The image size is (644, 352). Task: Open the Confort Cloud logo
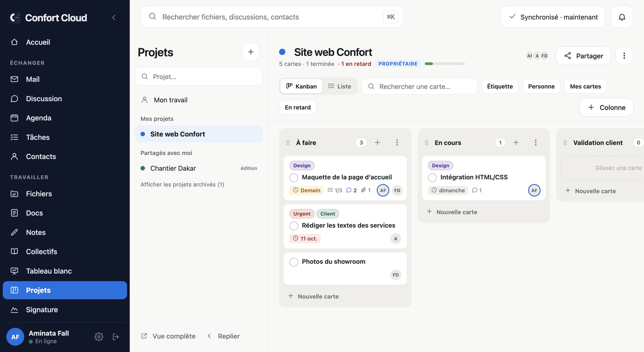pyautogui.click(x=15, y=18)
